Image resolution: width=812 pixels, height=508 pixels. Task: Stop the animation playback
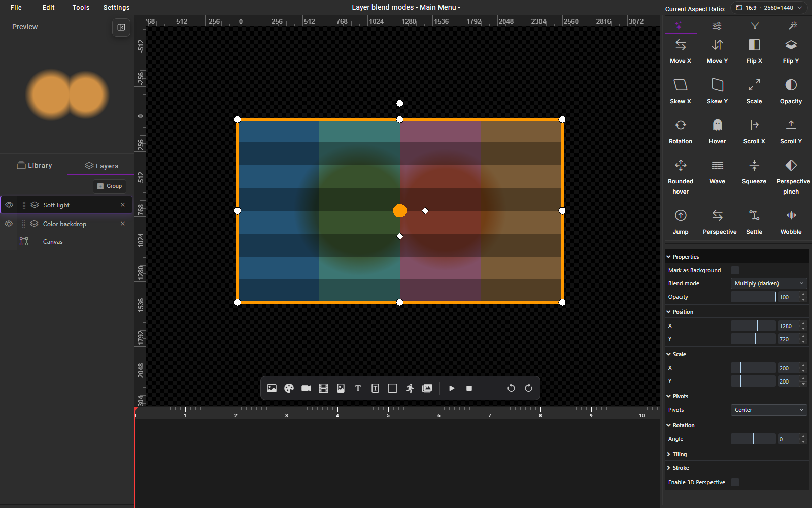click(469, 388)
